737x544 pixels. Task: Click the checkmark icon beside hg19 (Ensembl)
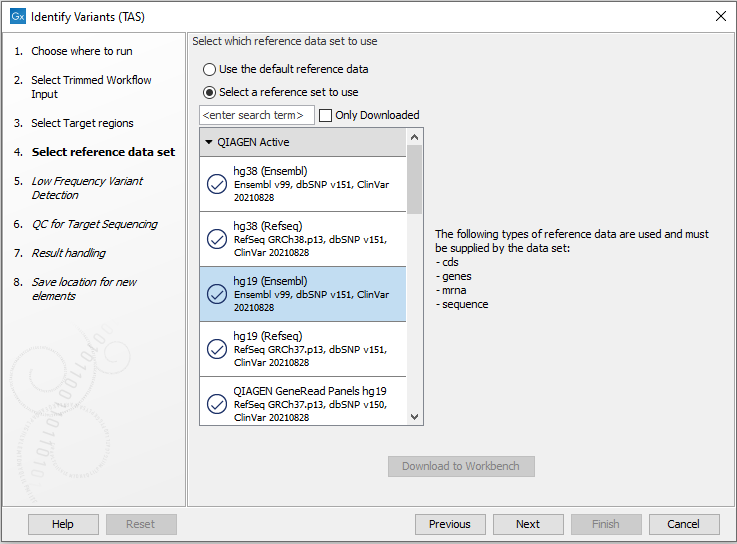[x=216, y=294]
